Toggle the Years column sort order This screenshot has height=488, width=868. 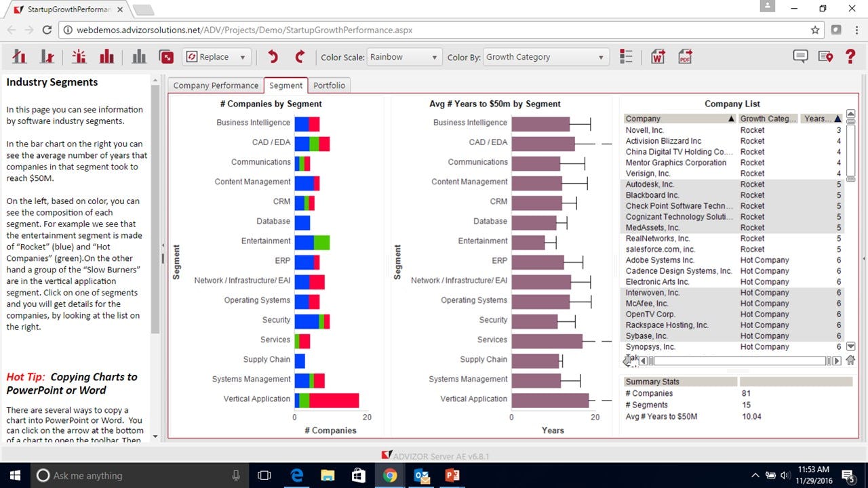pyautogui.click(x=821, y=118)
